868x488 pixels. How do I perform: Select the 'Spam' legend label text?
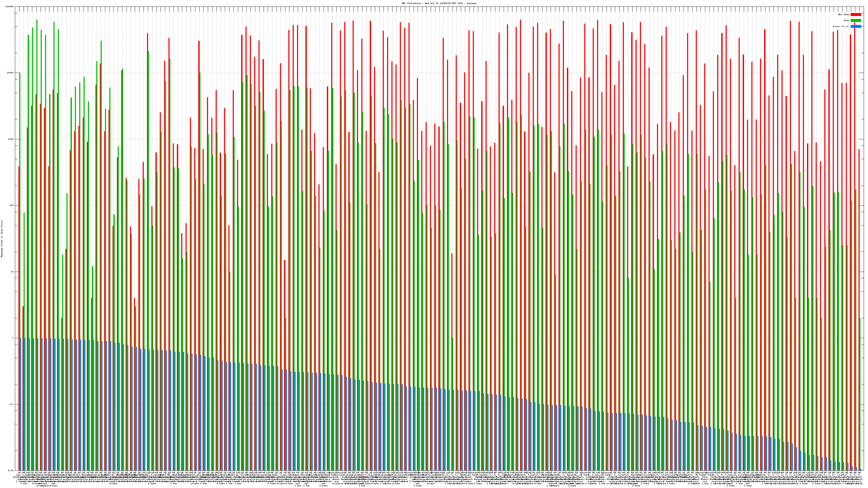[846, 21]
